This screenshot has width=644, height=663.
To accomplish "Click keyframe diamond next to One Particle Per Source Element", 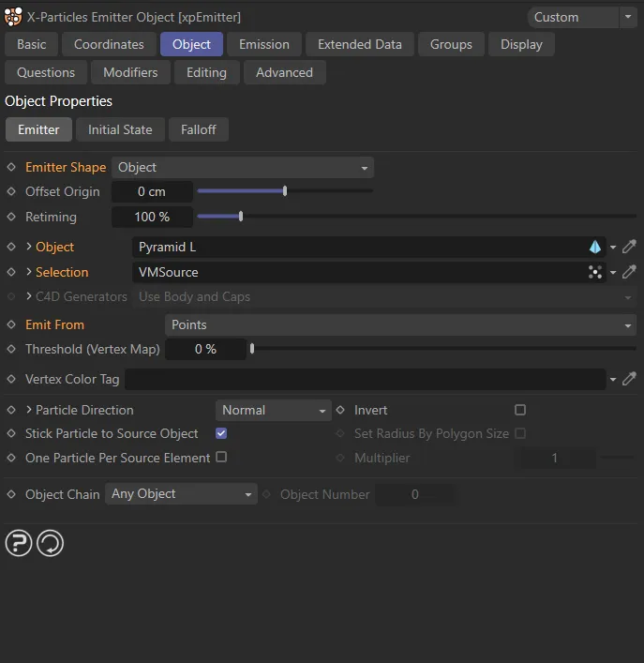I will [x=11, y=458].
